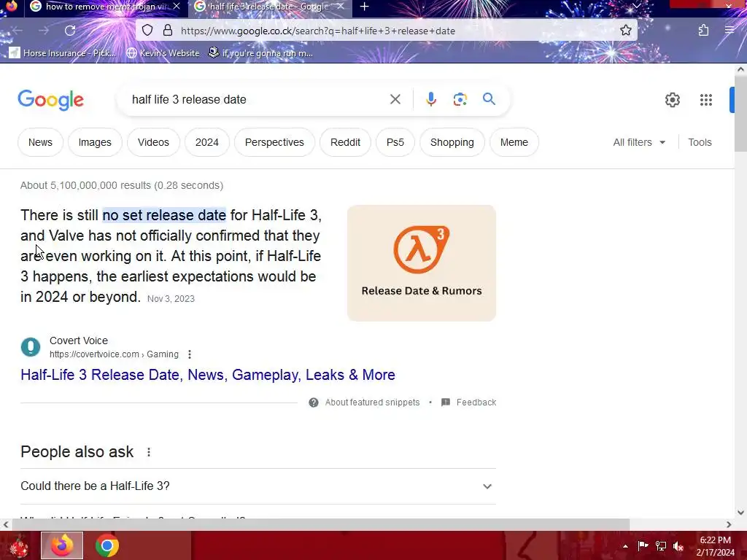Viewport: 747px width, 560px height.
Task: Select the 'half life 3 release date' tab
Action: pyautogui.click(x=269, y=7)
